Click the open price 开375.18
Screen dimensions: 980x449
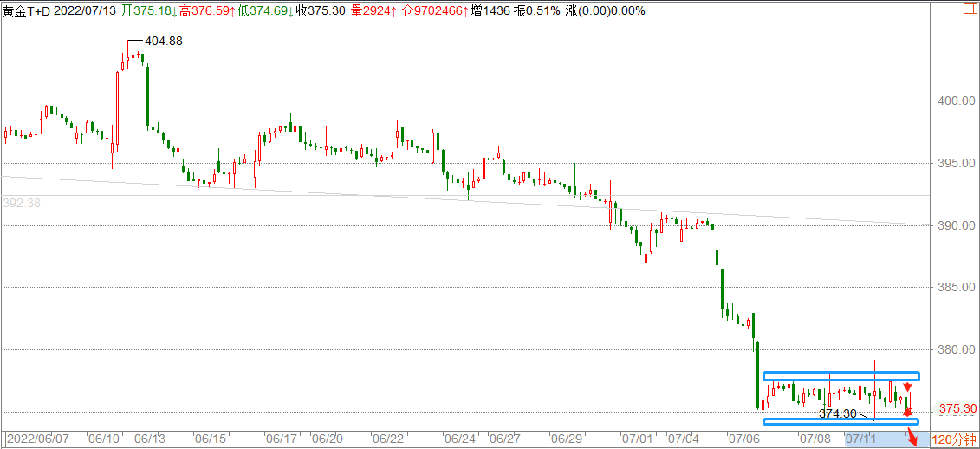coord(148,10)
